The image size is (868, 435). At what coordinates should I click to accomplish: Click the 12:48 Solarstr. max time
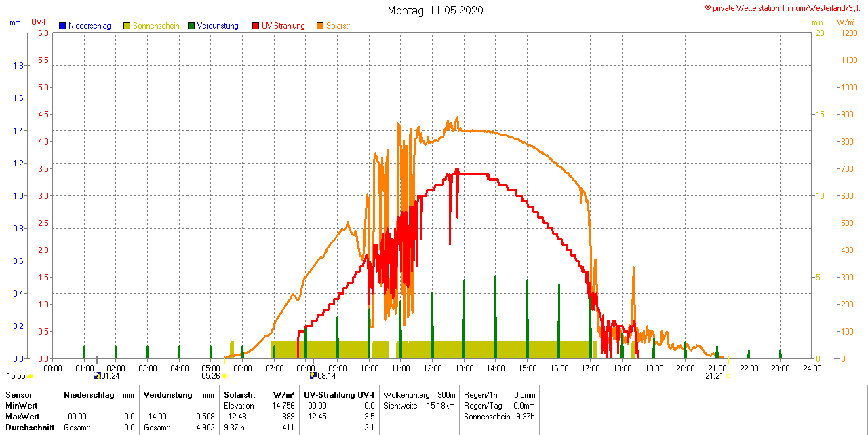click(237, 416)
